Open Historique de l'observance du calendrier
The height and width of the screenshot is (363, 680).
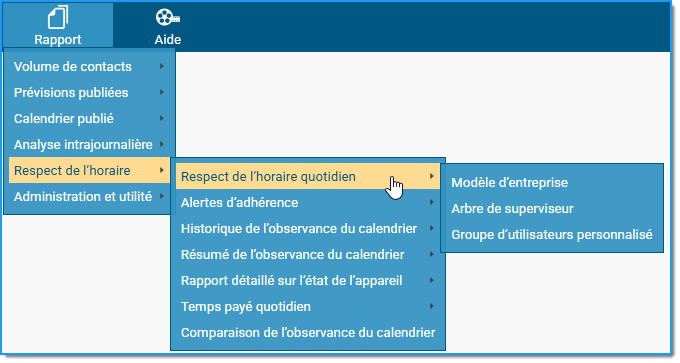click(307, 229)
